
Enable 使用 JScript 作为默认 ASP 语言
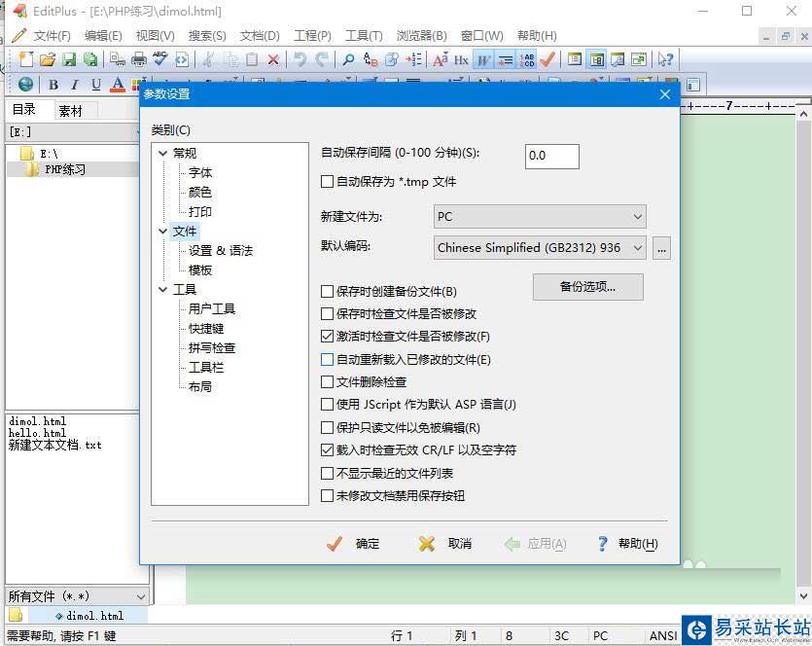point(327,404)
